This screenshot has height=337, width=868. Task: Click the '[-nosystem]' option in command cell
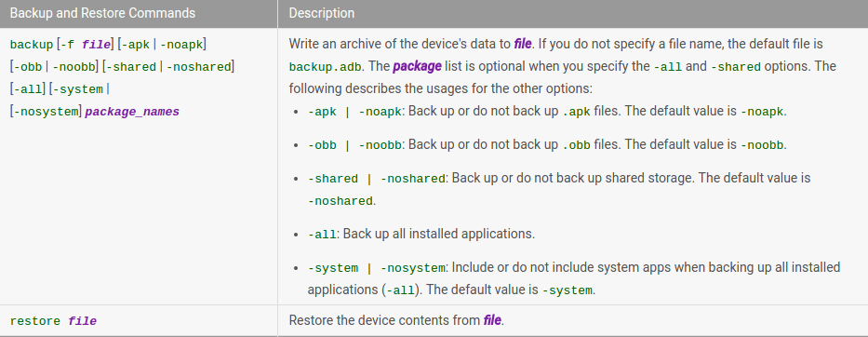47,112
